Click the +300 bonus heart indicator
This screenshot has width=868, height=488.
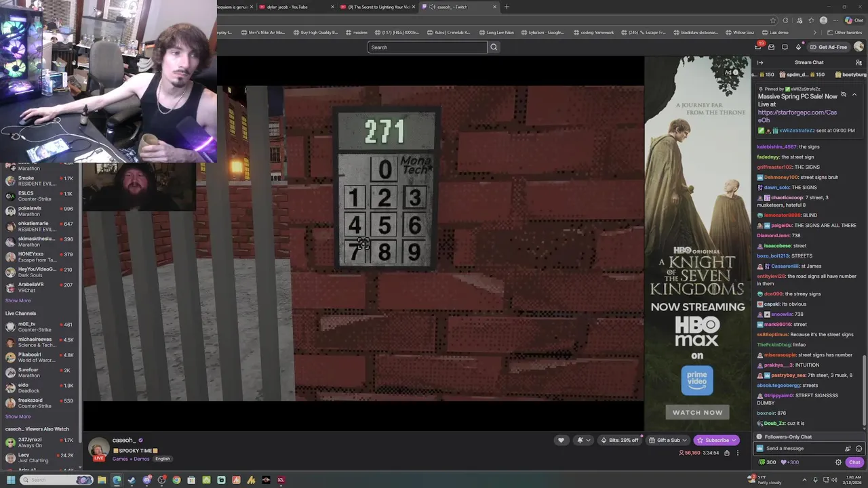(x=790, y=462)
